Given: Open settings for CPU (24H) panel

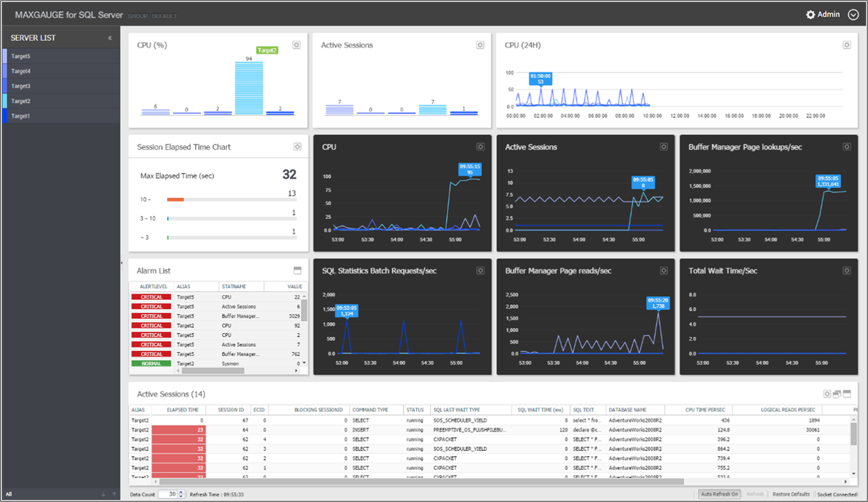Looking at the screenshot, I should [847, 45].
